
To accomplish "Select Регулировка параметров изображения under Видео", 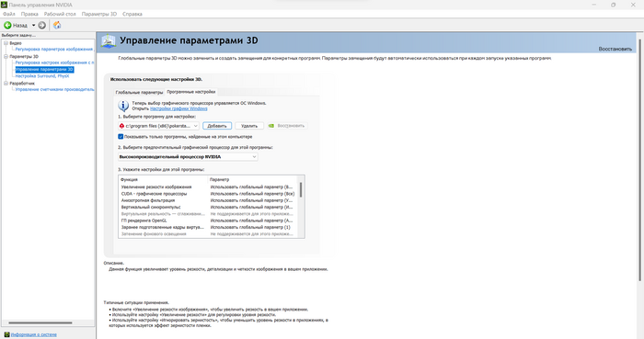I will (54, 50).
